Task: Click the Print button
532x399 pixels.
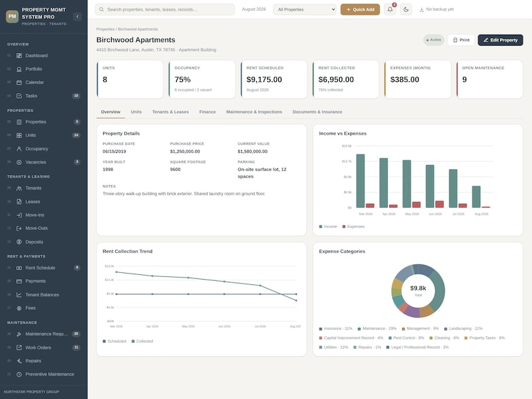Action: coord(461,40)
